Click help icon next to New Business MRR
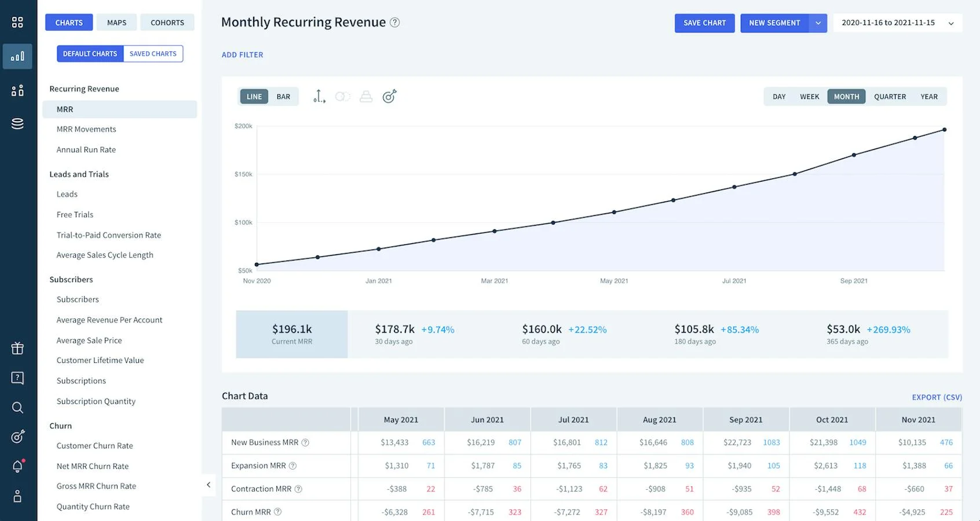Screen dimensions: 980x521 click(305, 443)
